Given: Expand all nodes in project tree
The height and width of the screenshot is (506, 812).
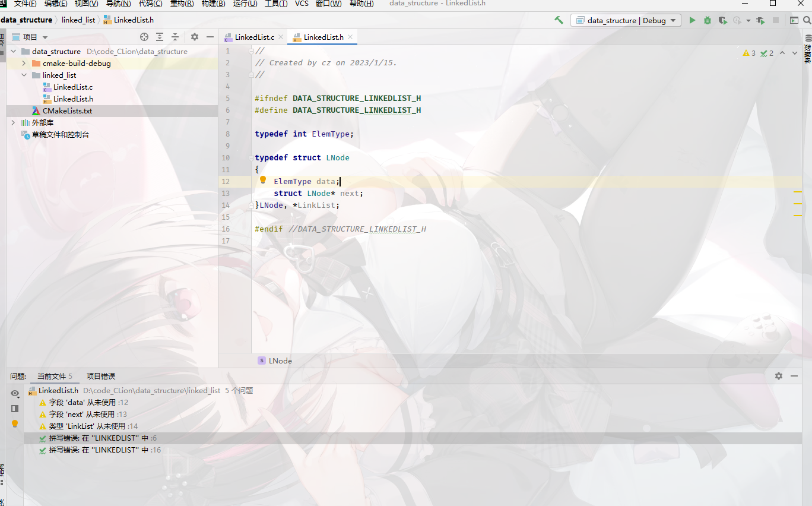Looking at the screenshot, I should coord(160,37).
